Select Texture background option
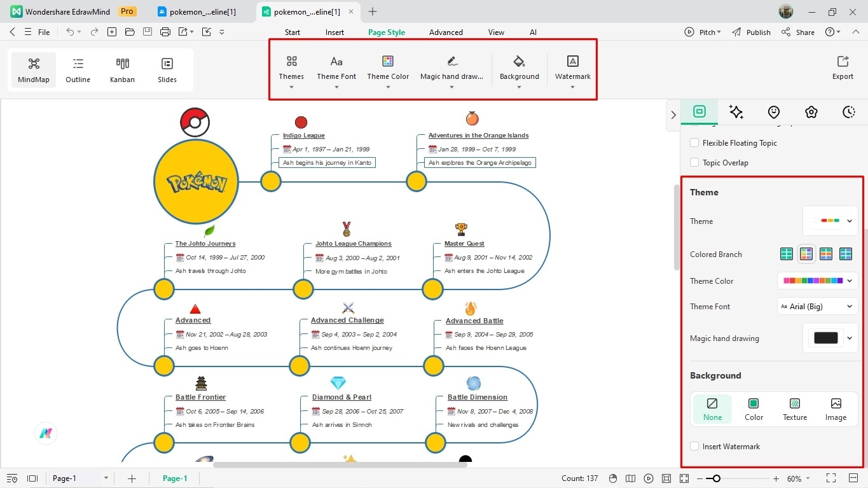Screen dimensions: 868x488 [x=795, y=409]
